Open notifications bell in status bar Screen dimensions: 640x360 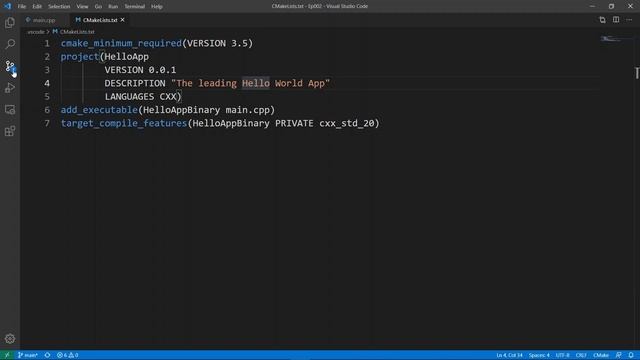point(631,355)
